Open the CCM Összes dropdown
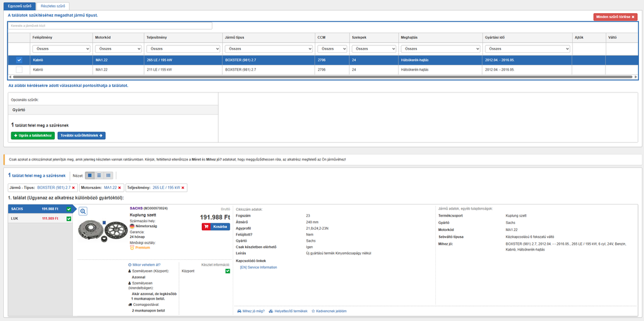 (332, 49)
